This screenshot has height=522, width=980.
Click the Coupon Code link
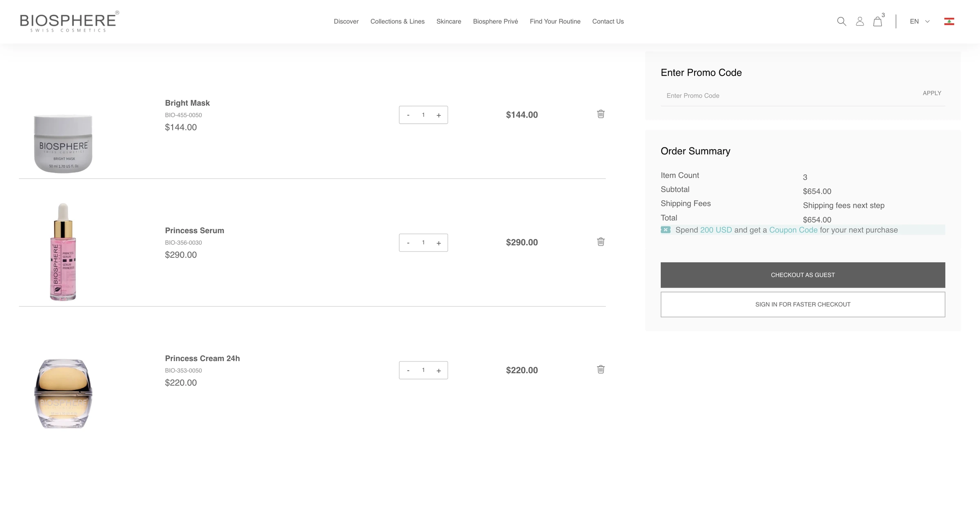point(793,230)
